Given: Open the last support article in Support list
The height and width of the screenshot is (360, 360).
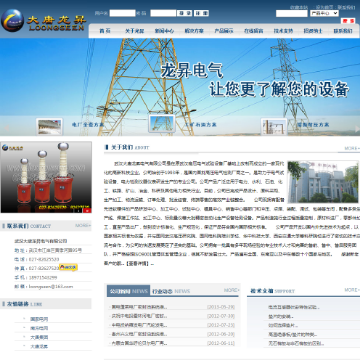Looking at the screenshot, I should point(296,343).
